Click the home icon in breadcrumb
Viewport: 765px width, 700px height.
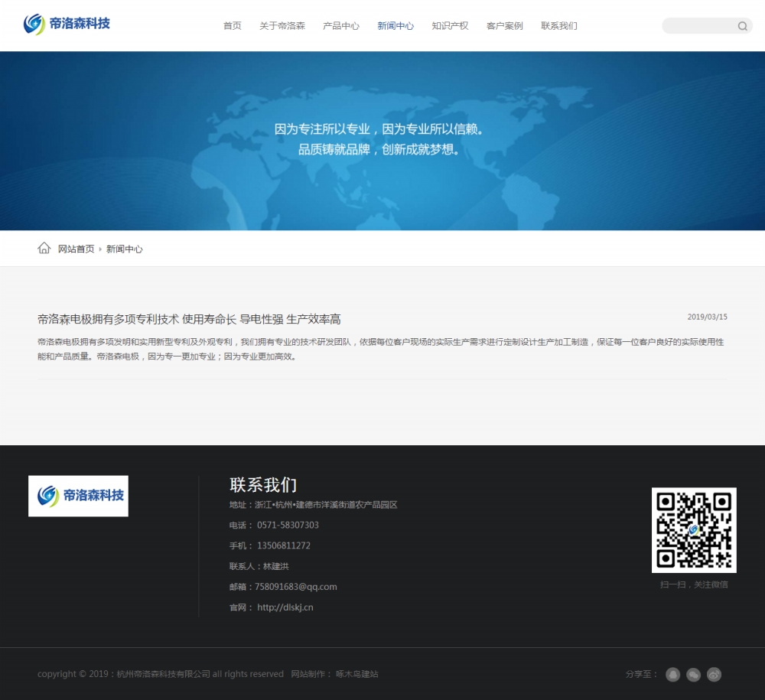point(44,249)
